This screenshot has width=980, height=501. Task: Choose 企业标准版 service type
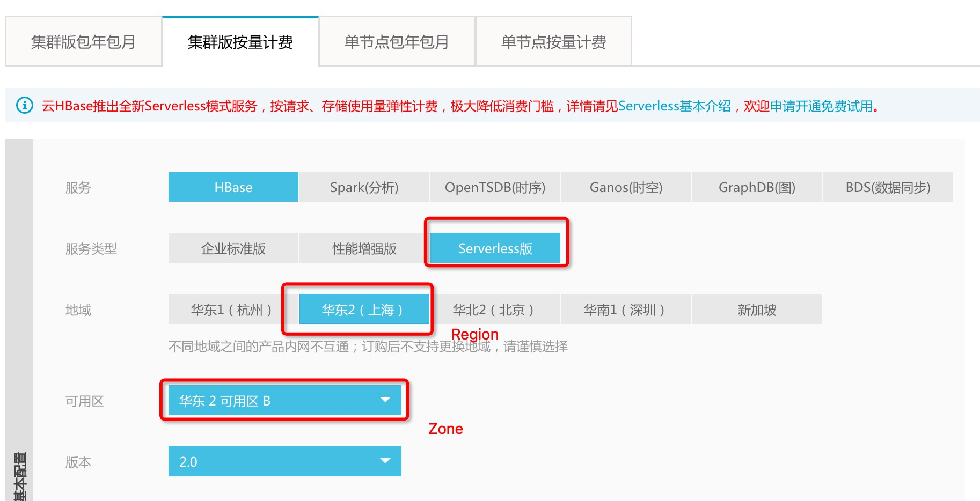pyautogui.click(x=233, y=248)
